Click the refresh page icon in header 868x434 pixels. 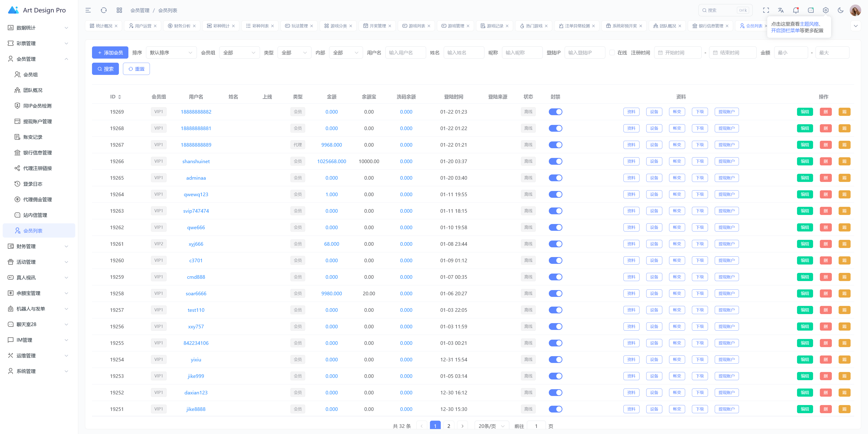tap(104, 10)
